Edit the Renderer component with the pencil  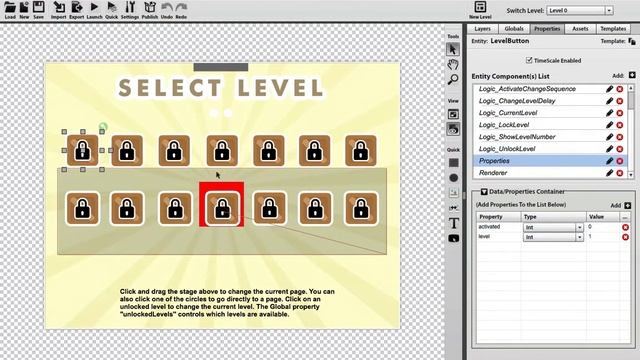pyautogui.click(x=609, y=173)
